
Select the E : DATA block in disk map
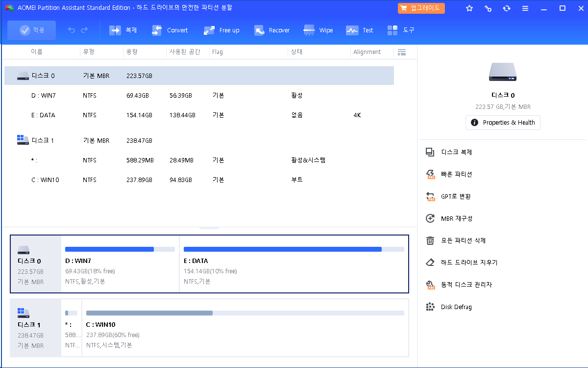[294, 264]
